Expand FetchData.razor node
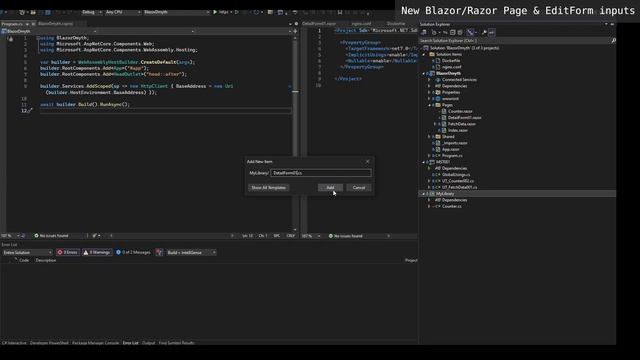The height and width of the screenshot is (360, 640). click(435, 124)
